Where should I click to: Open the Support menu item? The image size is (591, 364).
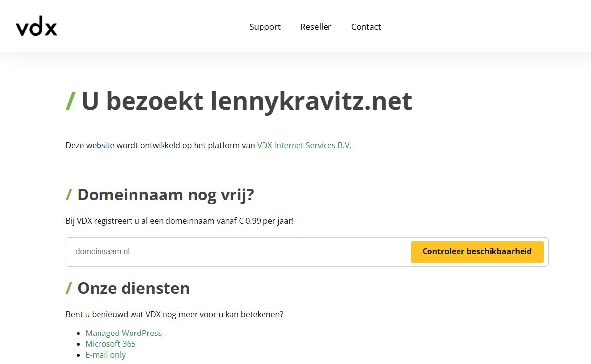click(x=265, y=27)
